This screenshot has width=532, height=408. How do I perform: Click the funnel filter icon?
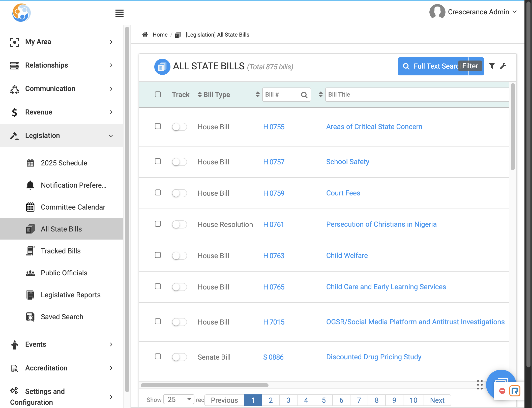point(492,66)
